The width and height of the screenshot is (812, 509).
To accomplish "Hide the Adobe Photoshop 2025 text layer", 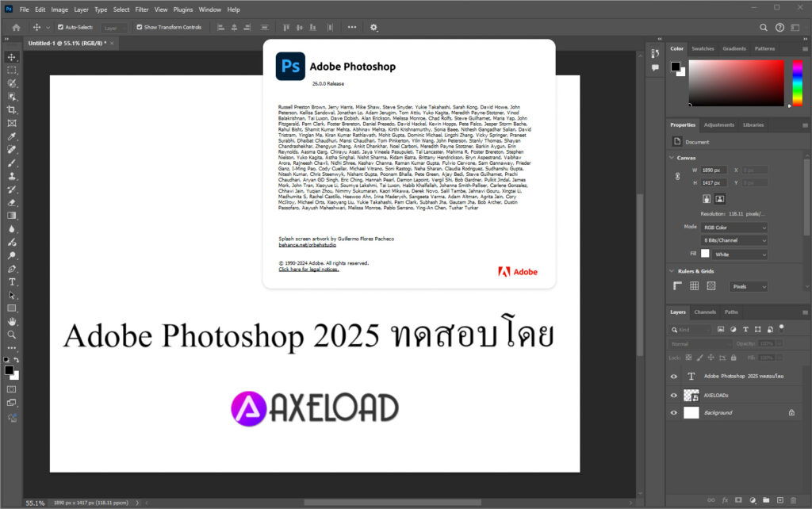I will tap(674, 377).
